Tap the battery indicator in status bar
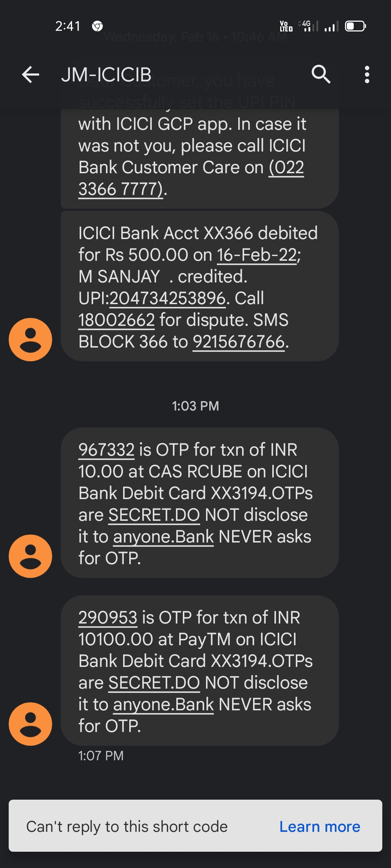Viewport: 391px width, 868px height. click(355, 26)
